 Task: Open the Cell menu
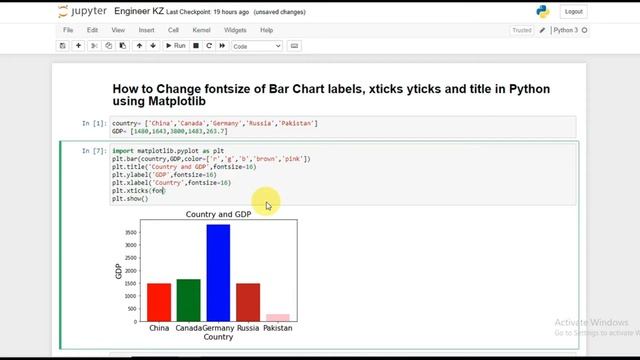(173, 30)
